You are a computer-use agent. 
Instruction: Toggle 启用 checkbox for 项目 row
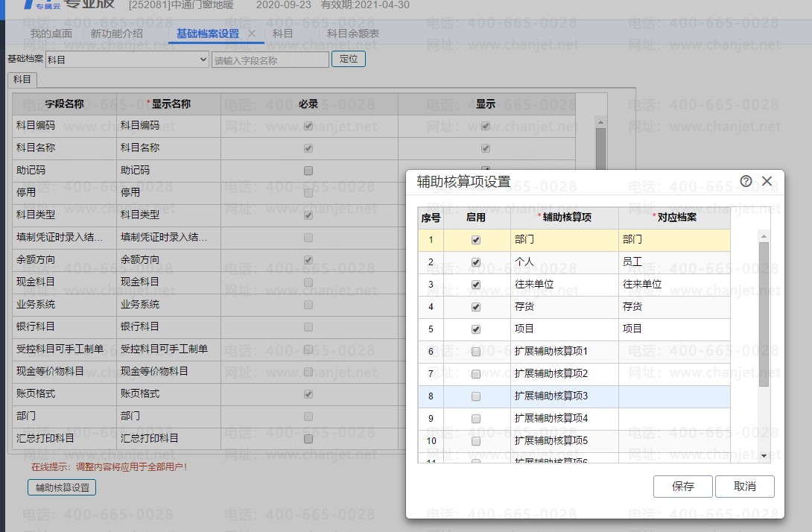[476, 329]
